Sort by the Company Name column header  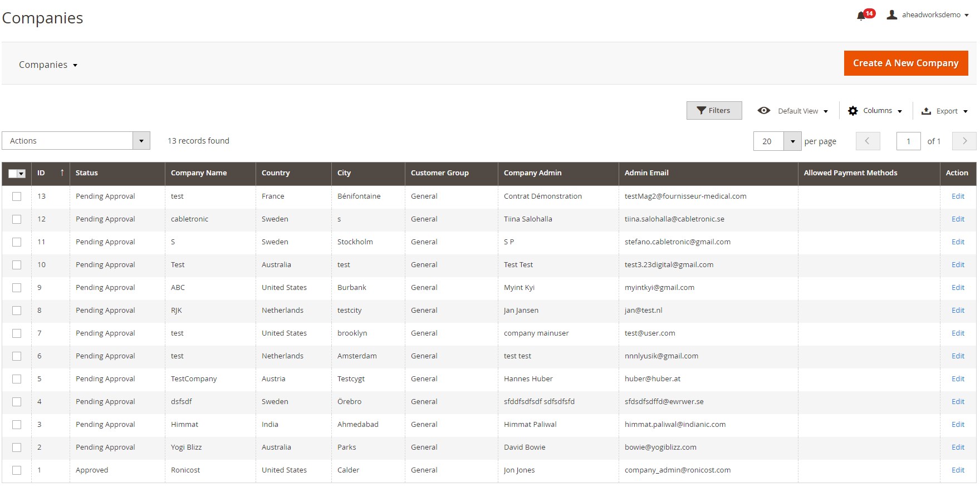[199, 173]
